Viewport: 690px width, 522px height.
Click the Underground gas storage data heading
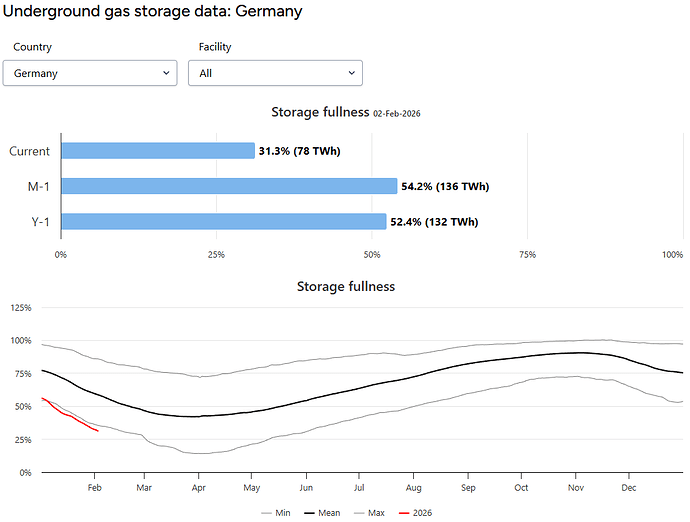(x=153, y=12)
